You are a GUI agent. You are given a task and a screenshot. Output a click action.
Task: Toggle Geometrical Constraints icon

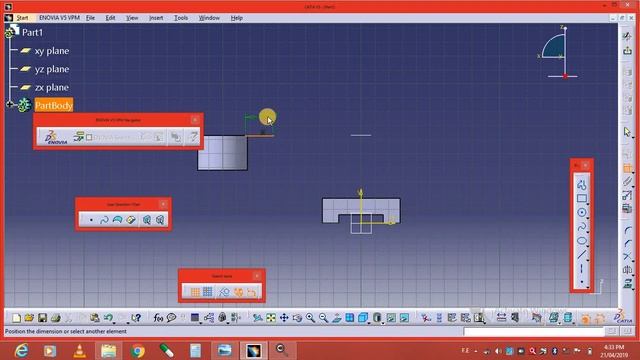[x=238, y=292]
